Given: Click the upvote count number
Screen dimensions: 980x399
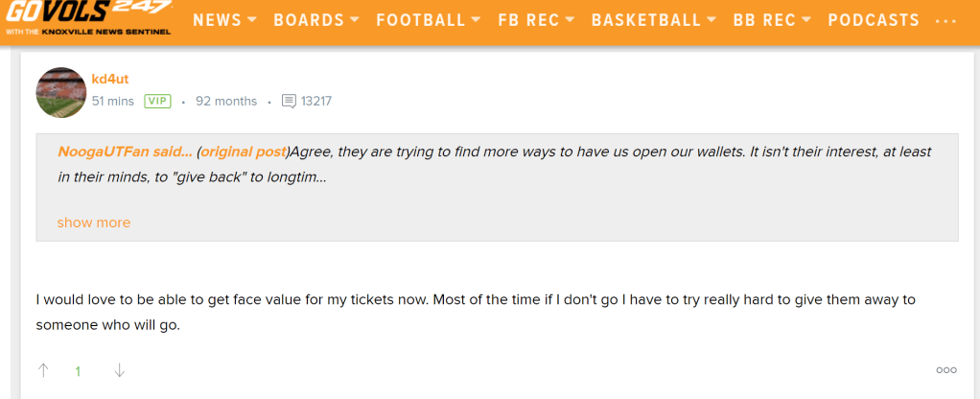Looking at the screenshot, I should (x=79, y=371).
